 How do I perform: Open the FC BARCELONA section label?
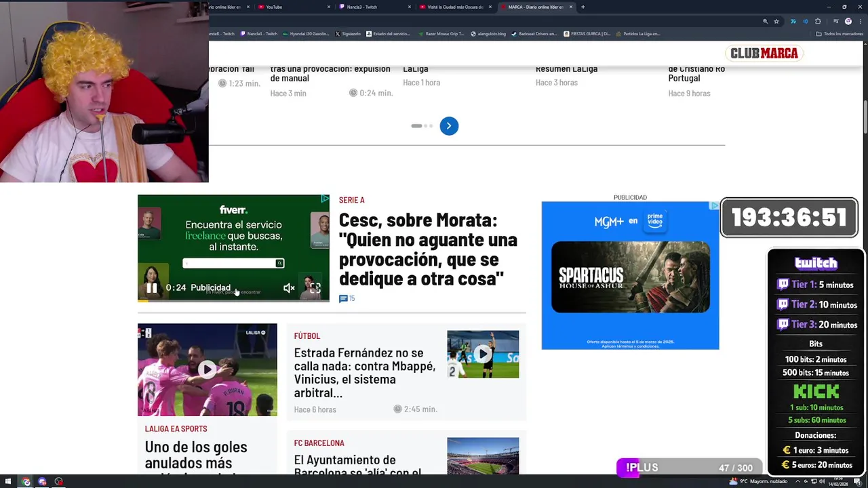(x=319, y=443)
